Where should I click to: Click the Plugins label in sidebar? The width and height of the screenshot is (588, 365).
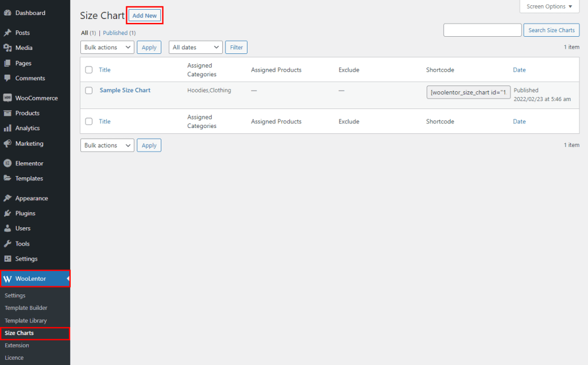click(x=25, y=213)
